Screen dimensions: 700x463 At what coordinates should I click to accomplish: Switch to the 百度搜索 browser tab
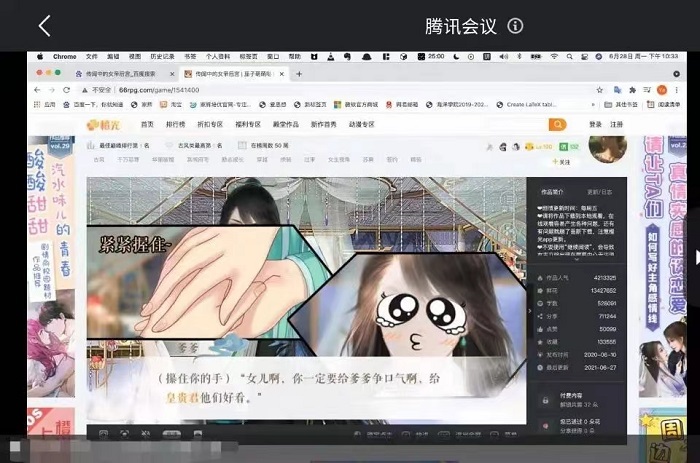[121, 74]
